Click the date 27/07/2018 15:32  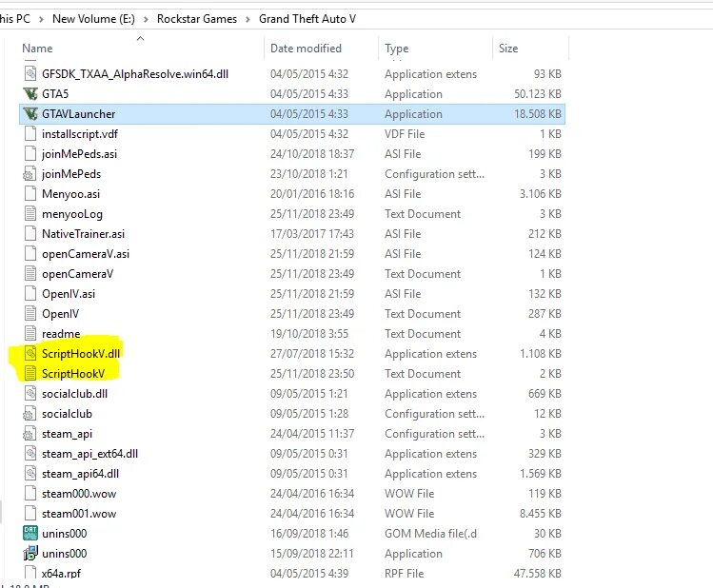point(312,354)
